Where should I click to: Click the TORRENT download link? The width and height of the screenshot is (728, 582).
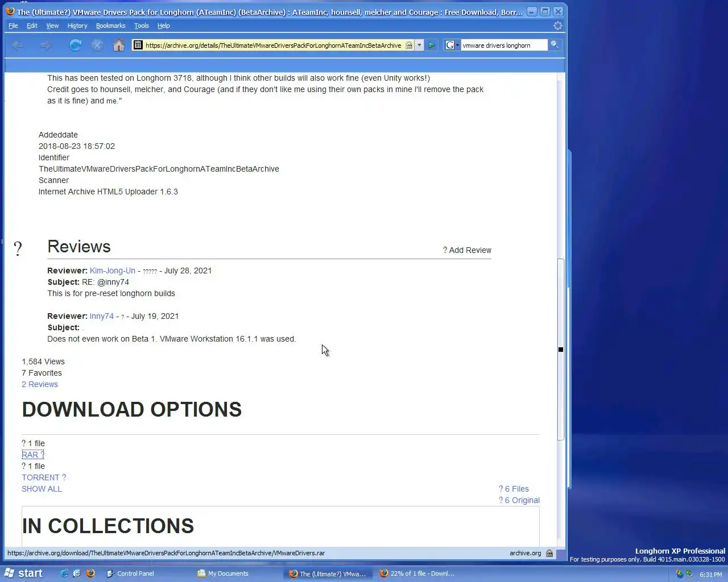pos(44,477)
